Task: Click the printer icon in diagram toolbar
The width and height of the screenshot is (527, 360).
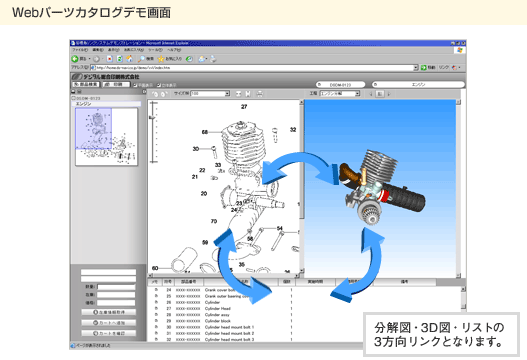Action: 260,94
